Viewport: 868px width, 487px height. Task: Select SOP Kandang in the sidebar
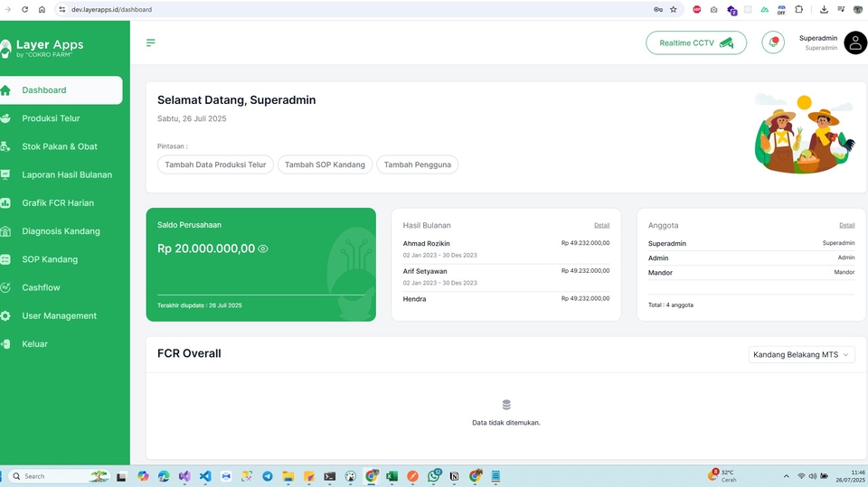click(x=50, y=259)
